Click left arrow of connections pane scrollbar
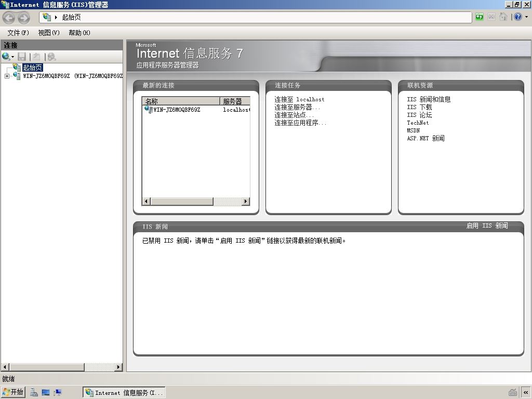Viewport: 532px width, 399px height. (x=5, y=367)
